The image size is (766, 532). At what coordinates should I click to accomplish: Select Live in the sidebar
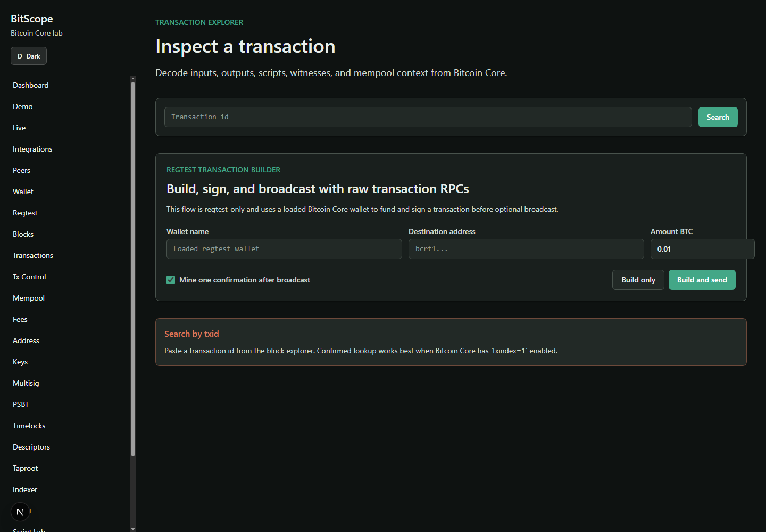click(x=19, y=128)
